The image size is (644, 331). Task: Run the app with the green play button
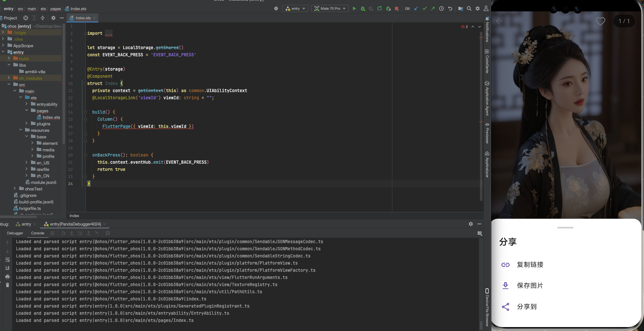[354, 8]
